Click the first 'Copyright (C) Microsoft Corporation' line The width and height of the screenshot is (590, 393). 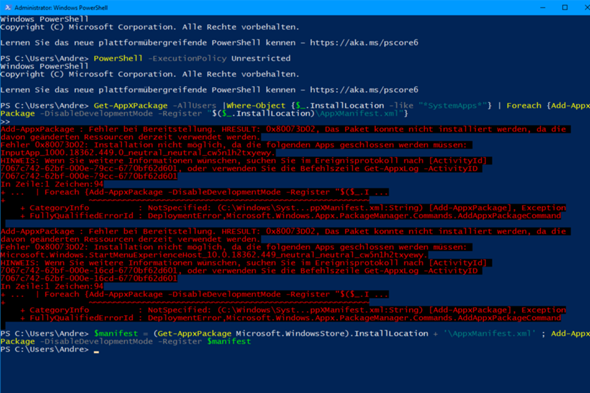coord(150,27)
